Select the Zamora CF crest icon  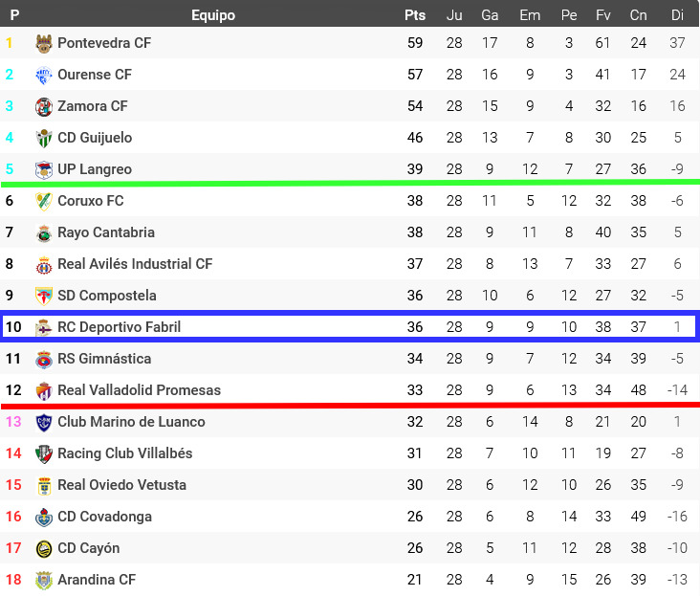tap(44, 106)
